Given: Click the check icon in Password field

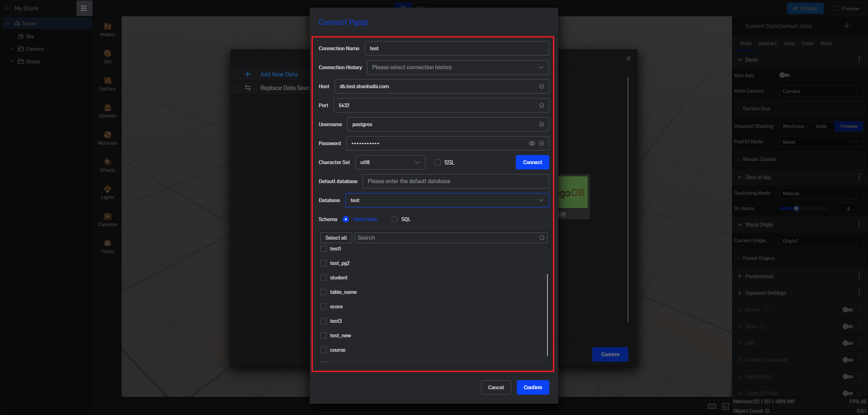Looking at the screenshot, I should click(542, 143).
